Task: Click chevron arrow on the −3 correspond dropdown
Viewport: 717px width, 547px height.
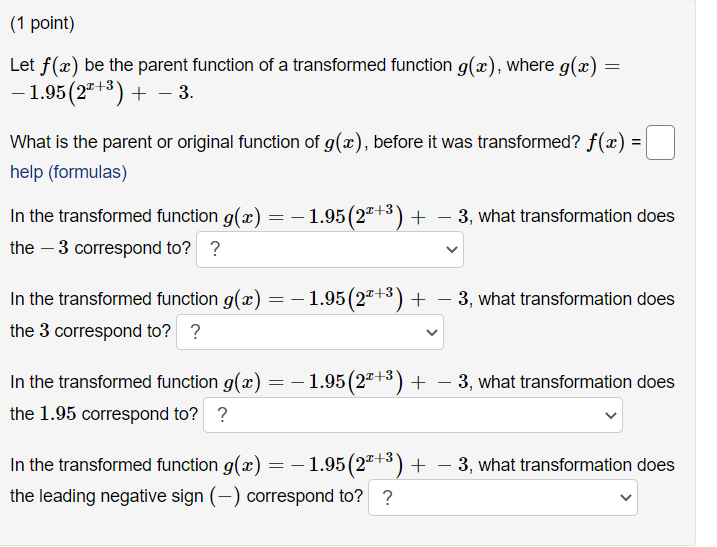Action: pyautogui.click(x=452, y=249)
